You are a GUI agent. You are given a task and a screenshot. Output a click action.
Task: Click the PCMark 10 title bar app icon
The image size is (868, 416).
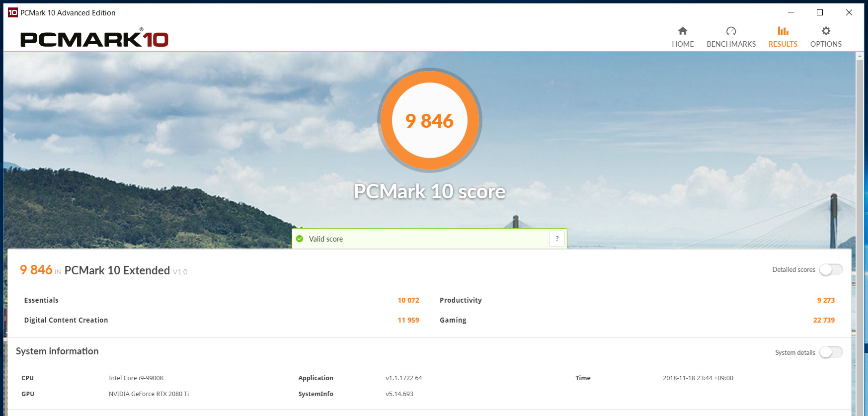(12, 12)
